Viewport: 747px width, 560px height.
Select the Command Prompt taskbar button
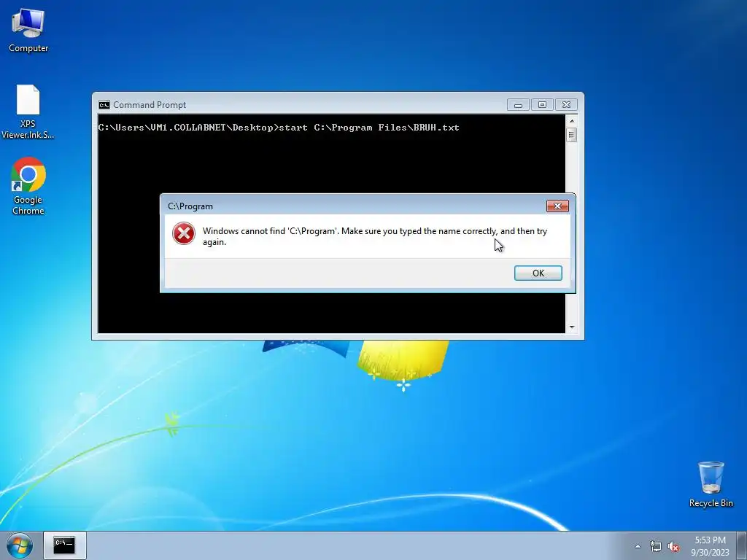[x=65, y=545]
